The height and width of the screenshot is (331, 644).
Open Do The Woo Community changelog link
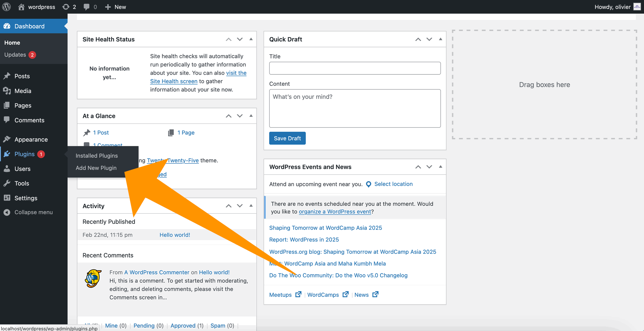(338, 276)
